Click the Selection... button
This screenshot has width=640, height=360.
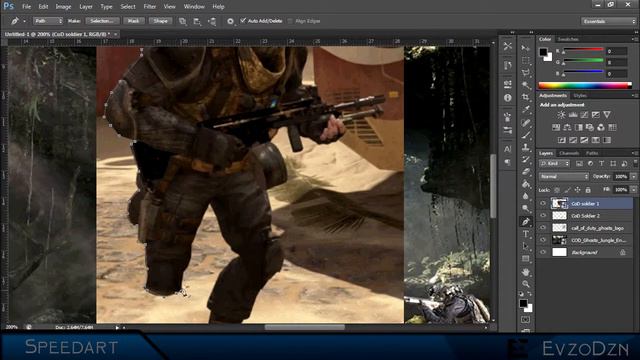(102, 21)
